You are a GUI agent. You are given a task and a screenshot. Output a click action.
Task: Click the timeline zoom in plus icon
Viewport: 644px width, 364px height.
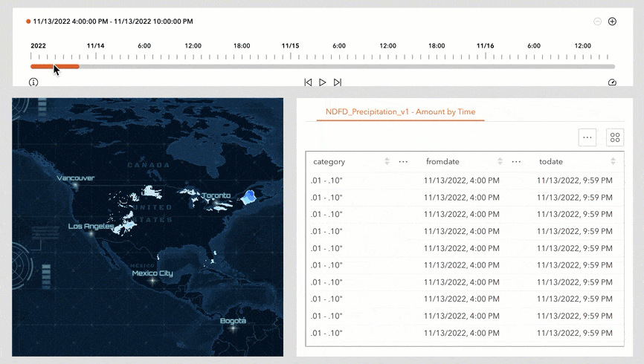click(612, 22)
